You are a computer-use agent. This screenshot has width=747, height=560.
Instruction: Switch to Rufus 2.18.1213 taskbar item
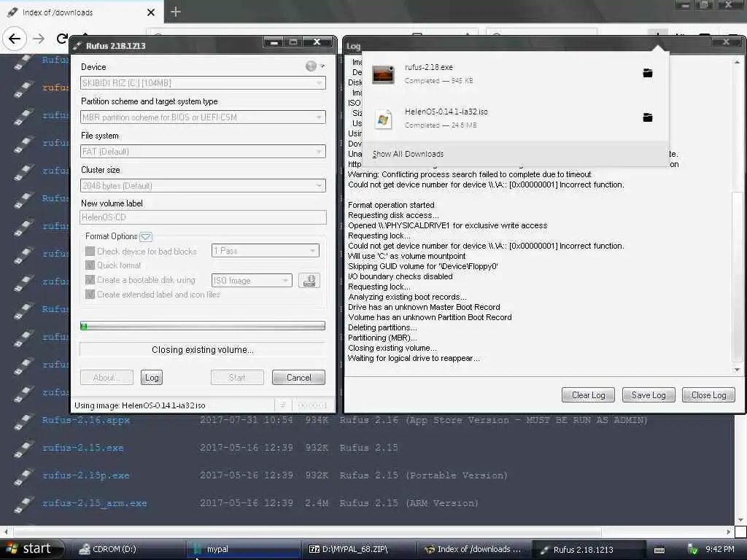(589, 550)
